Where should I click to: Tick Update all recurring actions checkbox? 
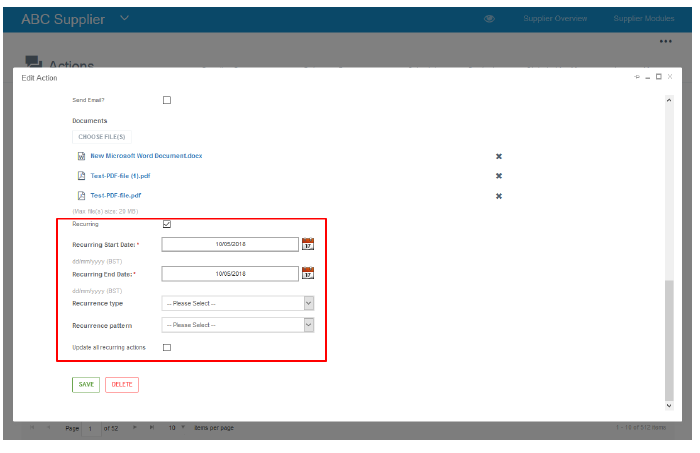point(167,347)
